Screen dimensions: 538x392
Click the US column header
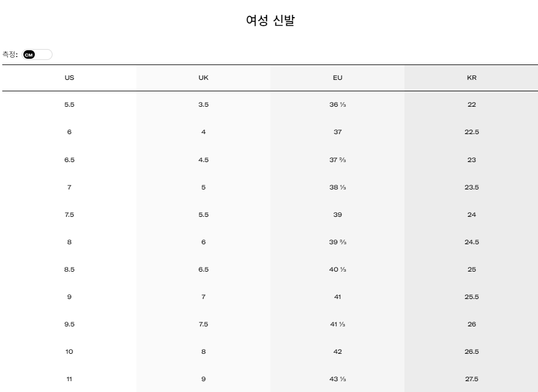click(x=69, y=78)
